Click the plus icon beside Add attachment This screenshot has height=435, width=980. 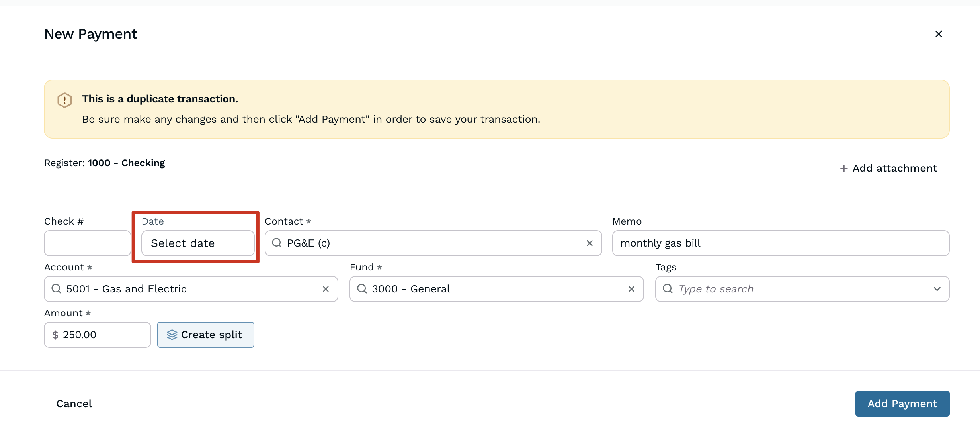(x=843, y=169)
